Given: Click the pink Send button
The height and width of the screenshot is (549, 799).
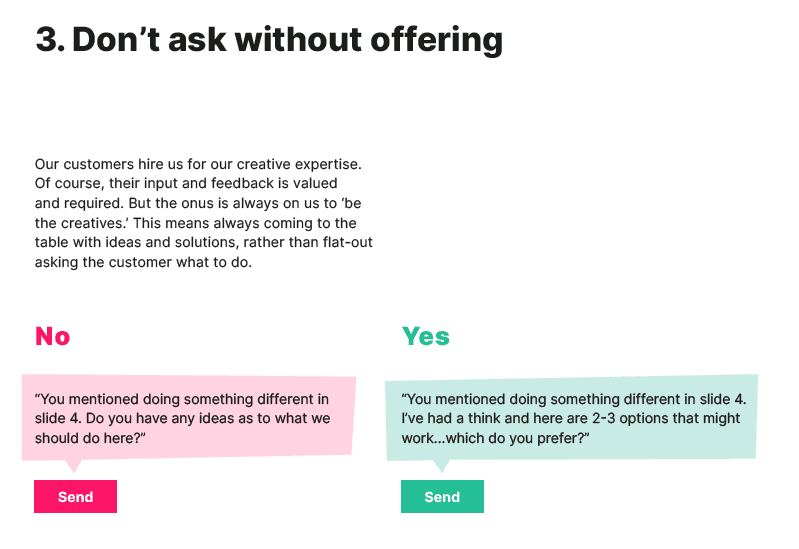Looking at the screenshot, I should [75, 496].
